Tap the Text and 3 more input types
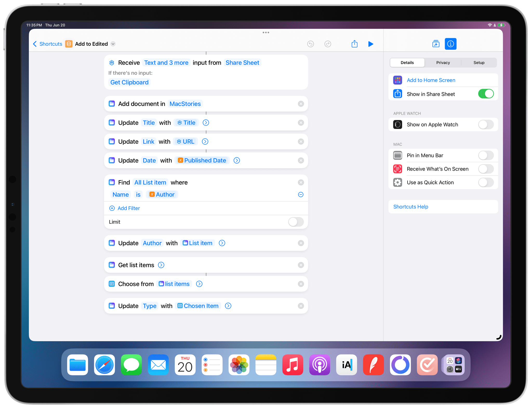The image size is (532, 409). pos(166,63)
